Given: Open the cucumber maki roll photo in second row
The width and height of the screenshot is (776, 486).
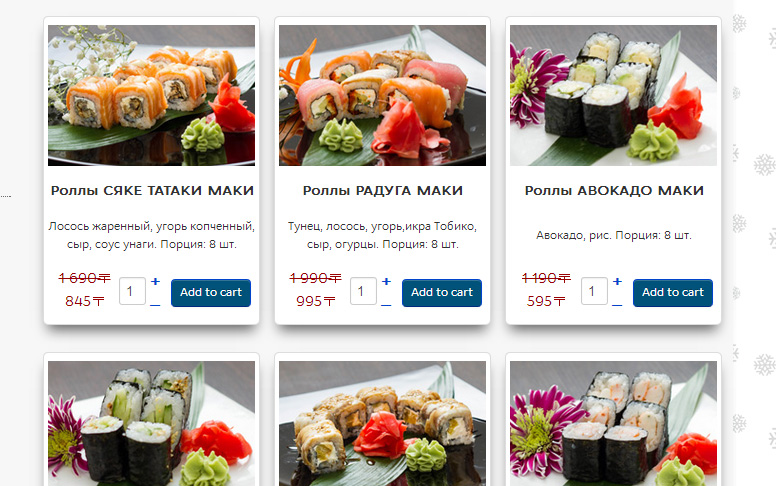Looking at the screenshot, I should click(x=151, y=424).
